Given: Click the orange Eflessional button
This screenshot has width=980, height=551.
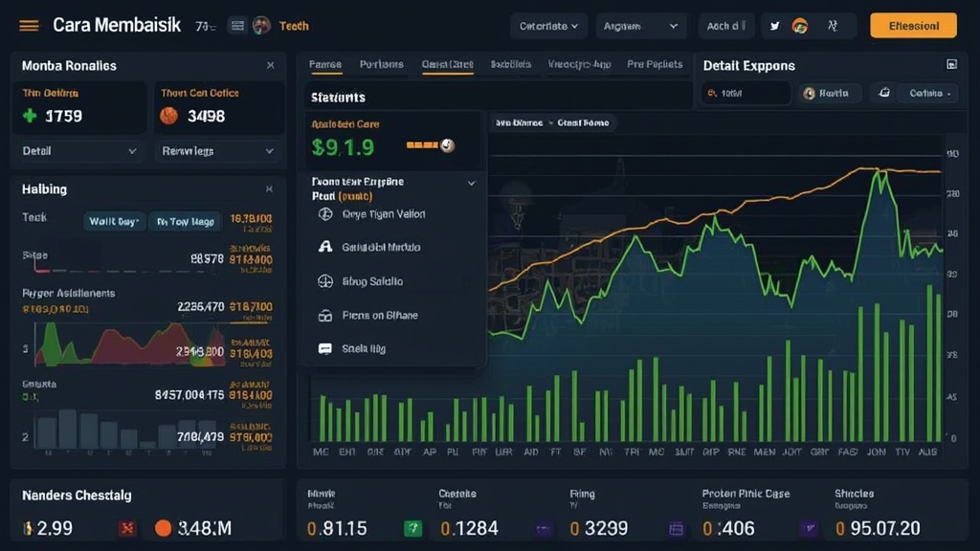Looking at the screenshot, I should (913, 26).
